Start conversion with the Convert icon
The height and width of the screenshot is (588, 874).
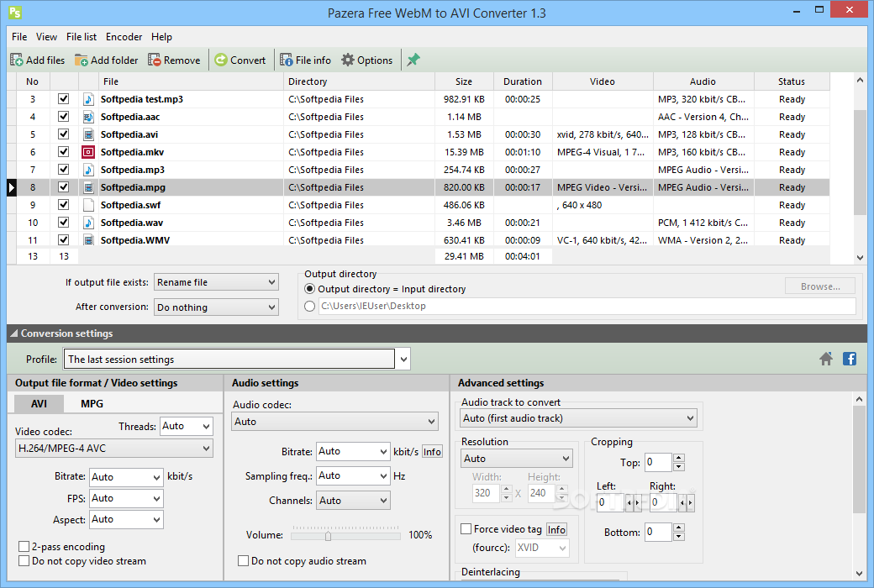[221, 60]
